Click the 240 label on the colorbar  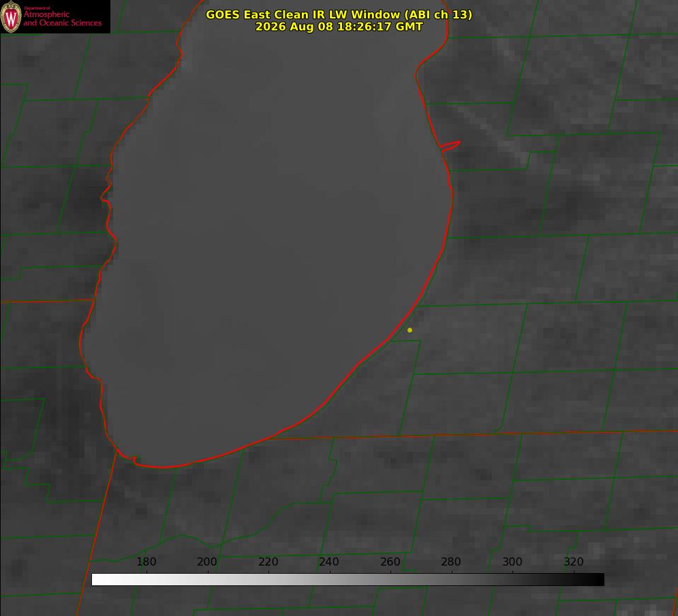[329, 561]
